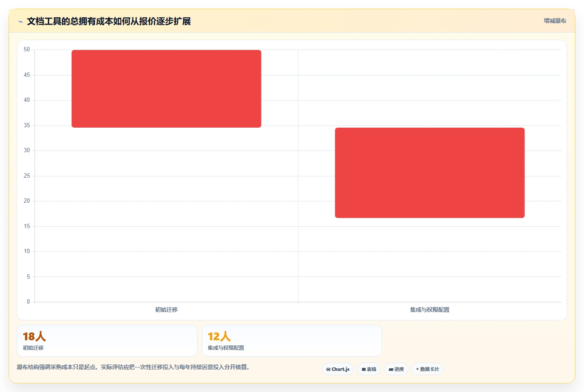584x392 pixels.
Task: Click the chart title 文档工具的总拥有成本如何从报价逐步扩展
Action: (109, 21)
